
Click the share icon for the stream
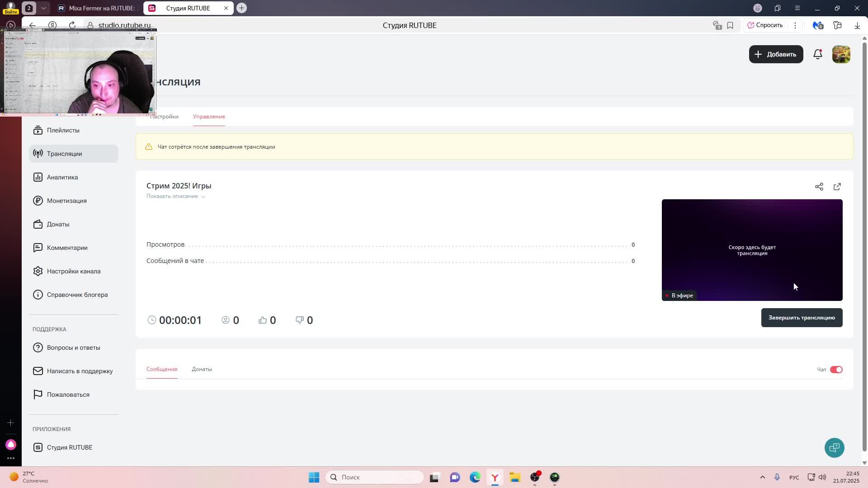point(819,187)
